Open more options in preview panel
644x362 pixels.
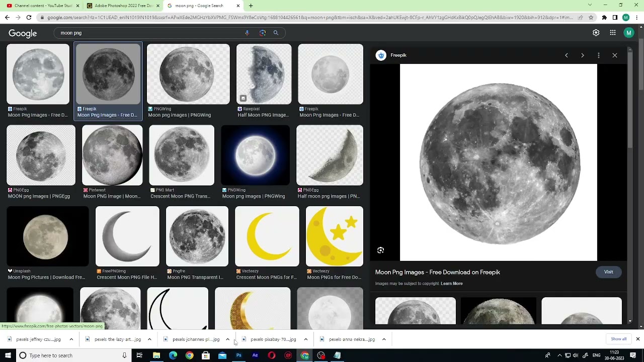tap(599, 55)
